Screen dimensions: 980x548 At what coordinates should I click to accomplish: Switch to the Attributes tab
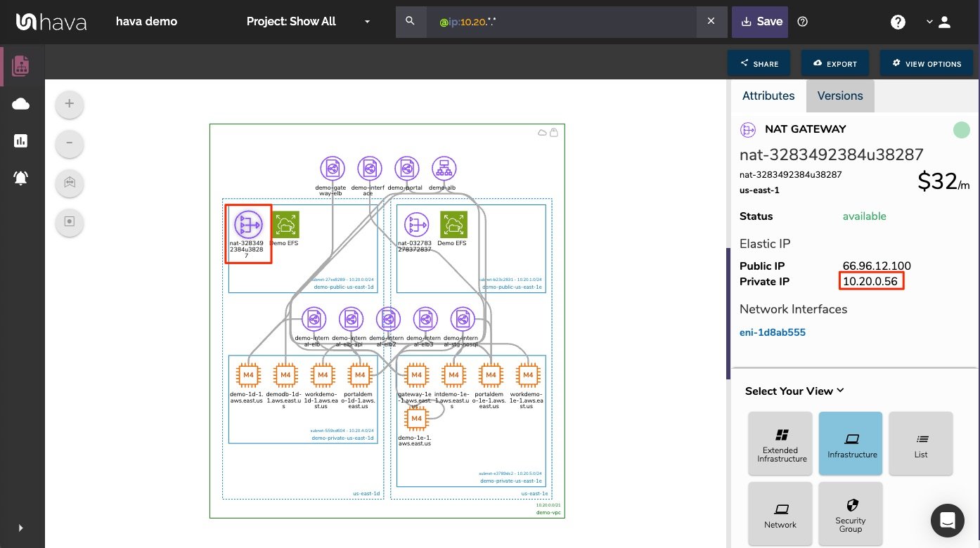click(768, 96)
